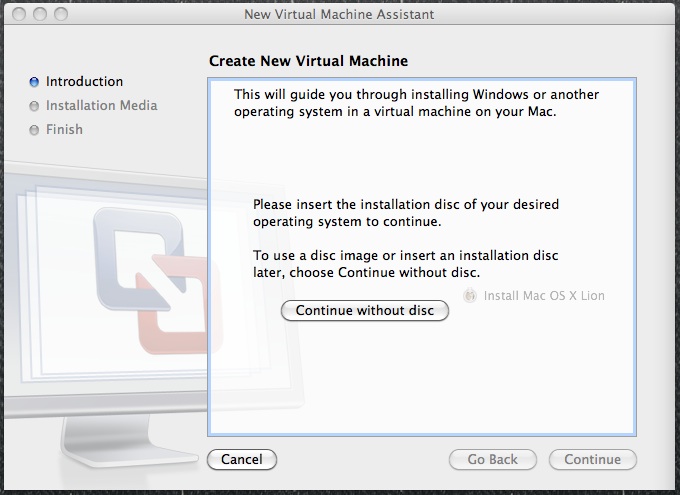The height and width of the screenshot is (495, 680).
Task: Click the VMware Fusion logo graphic
Action: (158, 280)
